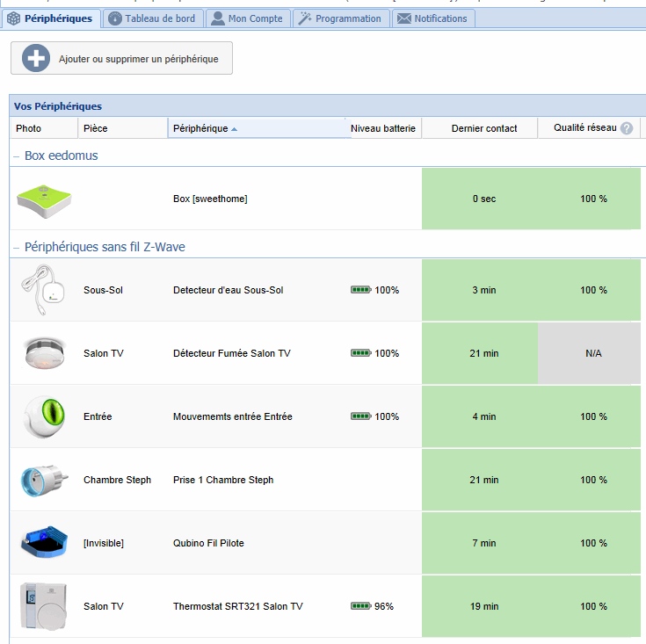Select Mouvememts entrée Entrée device
The height and width of the screenshot is (644, 646).
tap(233, 416)
